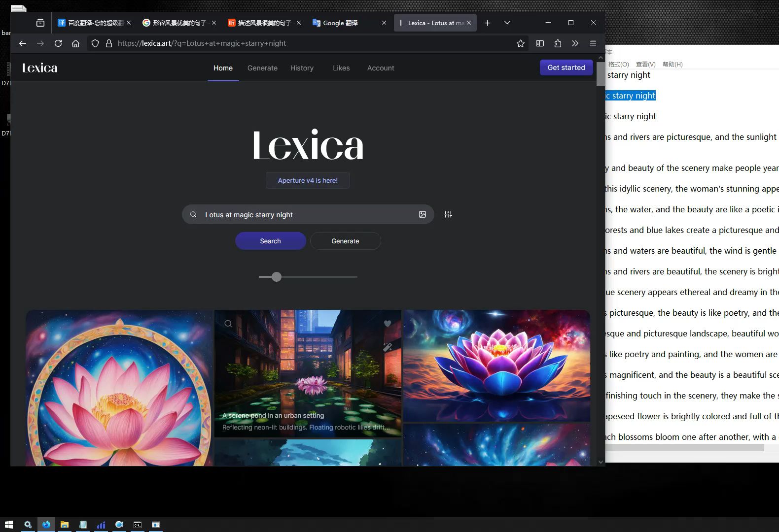Open Firefox View tab icon
This screenshot has height=532, width=779.
tap(40, 23)
